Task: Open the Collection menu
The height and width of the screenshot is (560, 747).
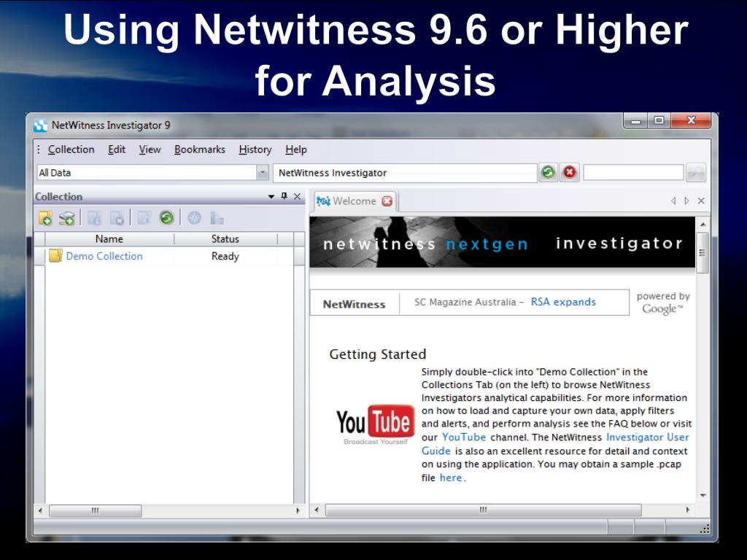Action: click(x=71, y=149)
